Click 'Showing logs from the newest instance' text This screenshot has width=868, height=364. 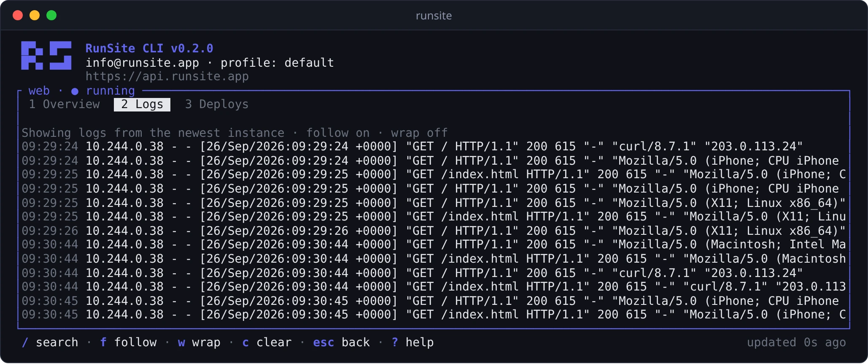(x=153, y=133)
